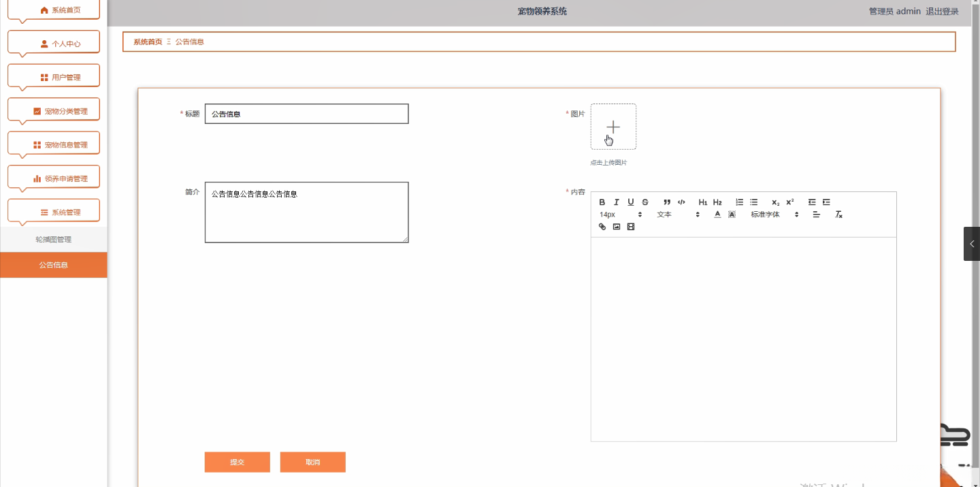The width and height of the screenshot is (980, 487).
Task: Click inside the 内容 editor area
Action: click(743, 339)
